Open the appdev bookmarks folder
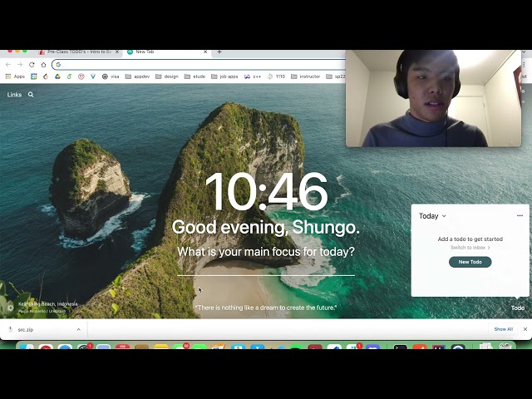The height and width of the screenshot is (399, 532). [137, 76]
